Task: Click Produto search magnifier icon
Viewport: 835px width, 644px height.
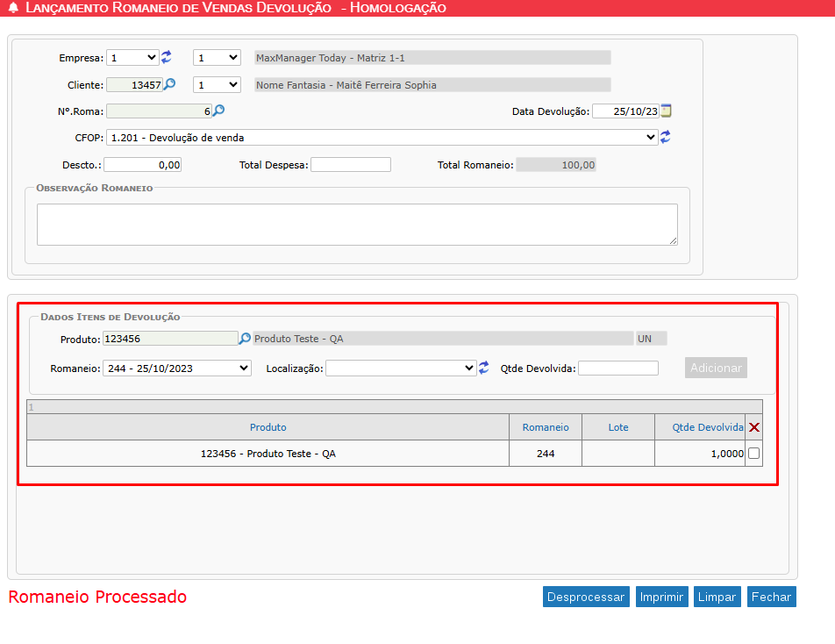Action: click(246, 339)
